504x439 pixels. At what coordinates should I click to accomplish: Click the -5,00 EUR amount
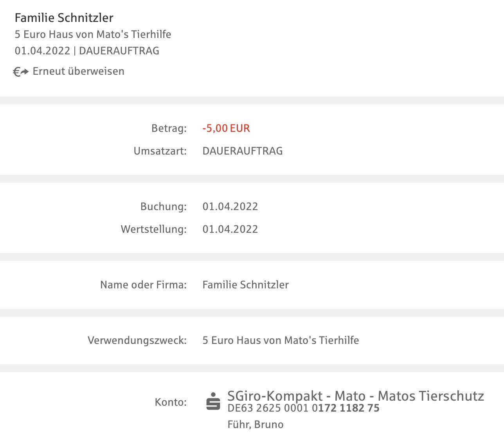pyautogui.click(x=226, y=128)
